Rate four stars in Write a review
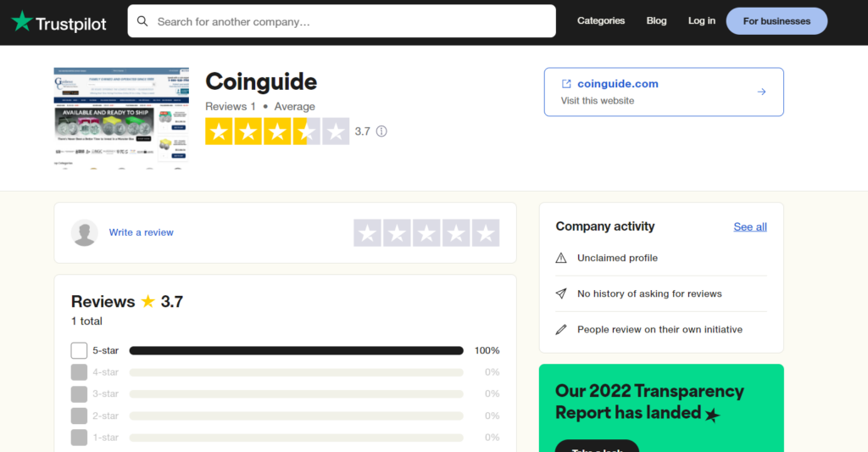868x452 pixels. (456, 232)
